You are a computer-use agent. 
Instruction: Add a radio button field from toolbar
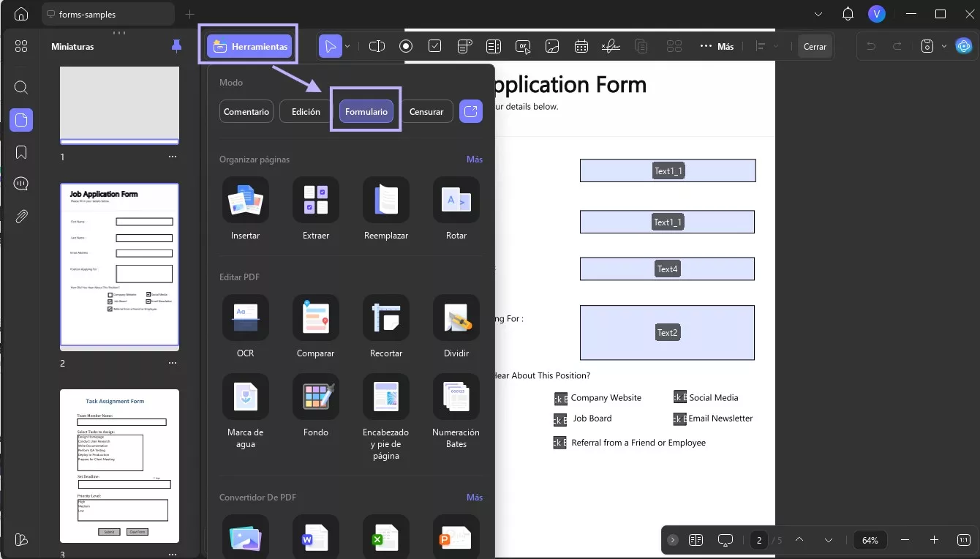[406, 46]
